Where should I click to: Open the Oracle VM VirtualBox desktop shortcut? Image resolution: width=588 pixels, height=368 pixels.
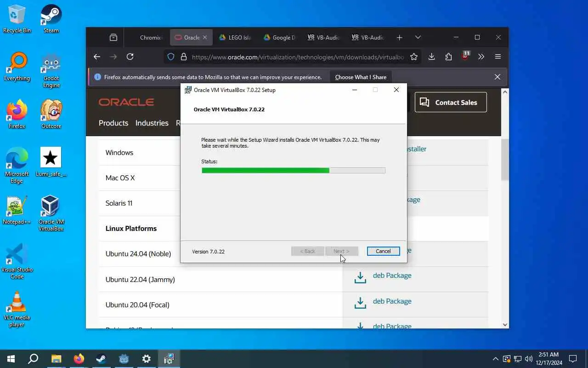(51, 213)
